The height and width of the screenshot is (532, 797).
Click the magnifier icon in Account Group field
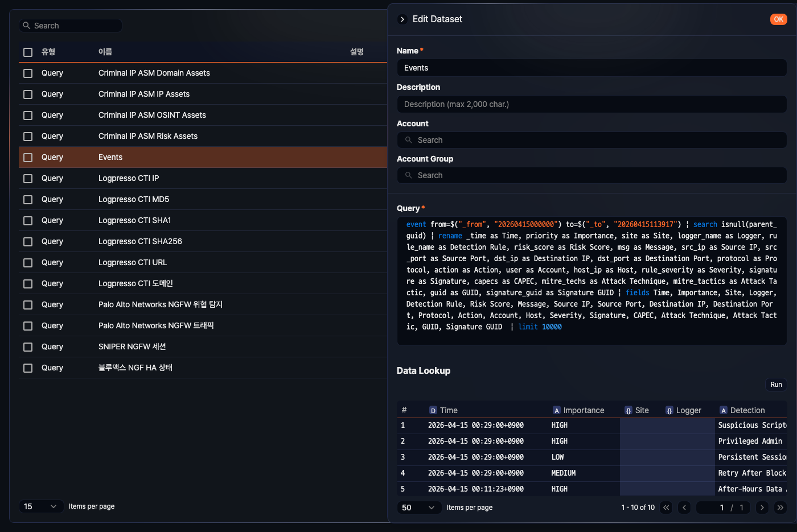[x=408, y=175]
